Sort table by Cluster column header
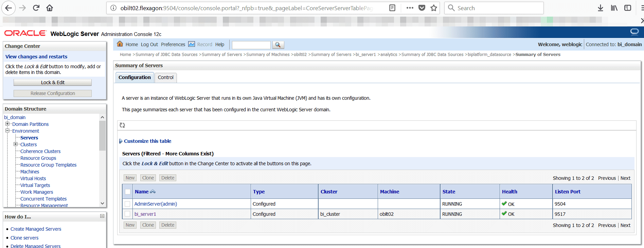The width and height of the screenshot is (644, 248). 329,192
